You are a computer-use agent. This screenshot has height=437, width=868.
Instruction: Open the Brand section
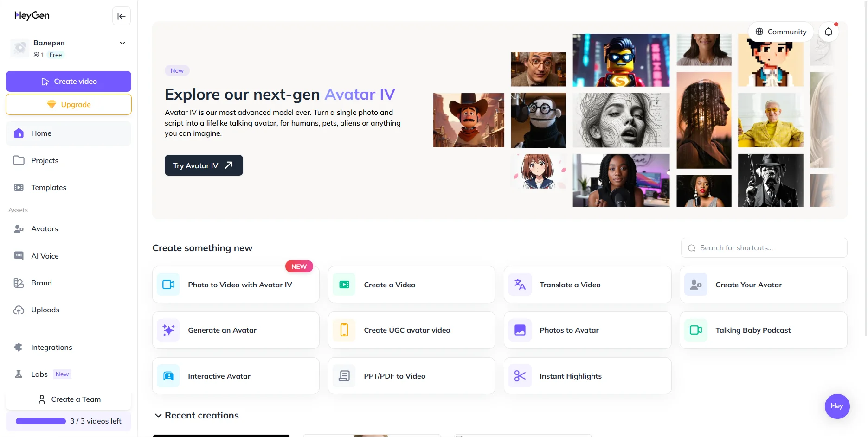69,283
